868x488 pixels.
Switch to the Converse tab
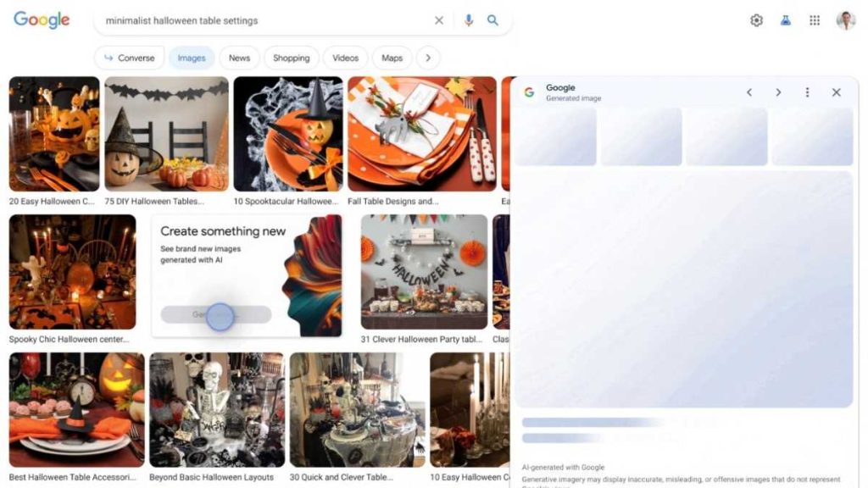click(129, 58)
